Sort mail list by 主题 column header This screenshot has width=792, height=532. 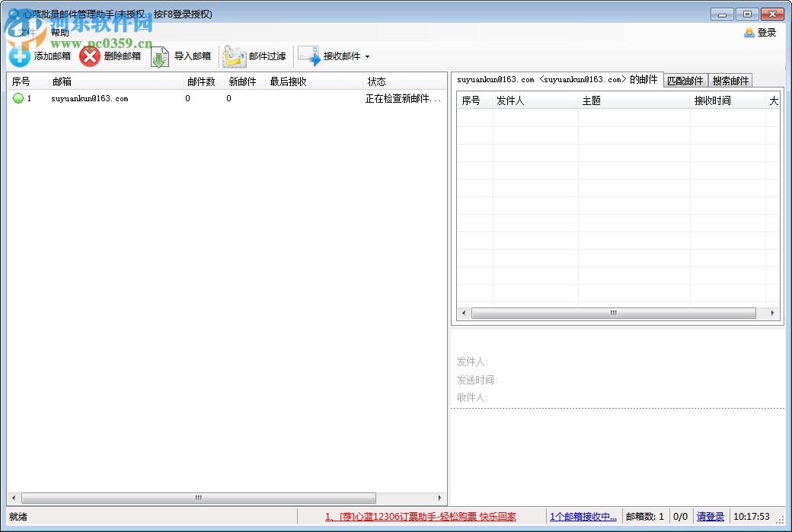click(x=634, y=101)
